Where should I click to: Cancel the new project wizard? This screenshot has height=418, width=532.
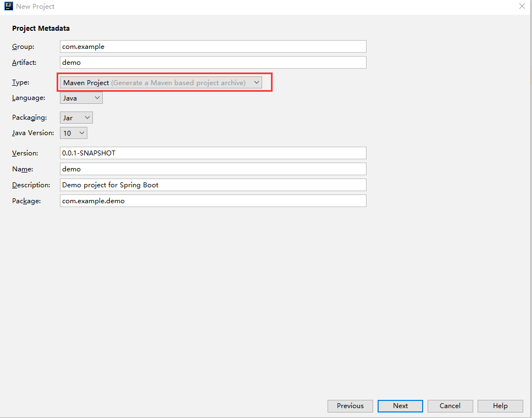click(x=450, y=406)
